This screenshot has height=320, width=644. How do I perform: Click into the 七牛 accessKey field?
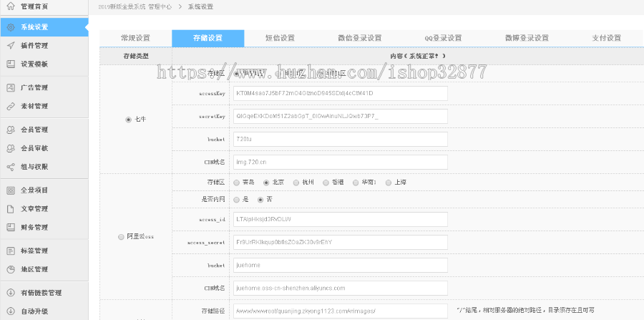tap(341, 93)
